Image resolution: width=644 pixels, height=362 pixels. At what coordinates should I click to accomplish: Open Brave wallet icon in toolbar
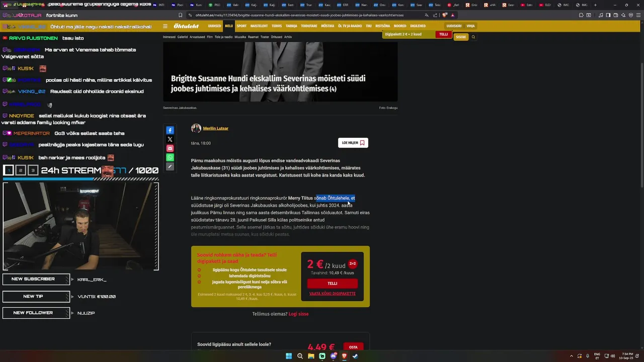click(615, 15)
